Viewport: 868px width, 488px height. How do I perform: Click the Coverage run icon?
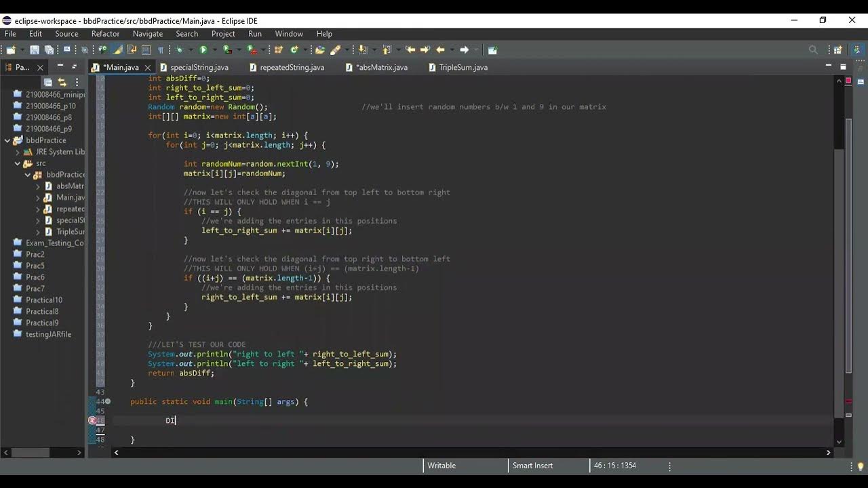(227, 49)
